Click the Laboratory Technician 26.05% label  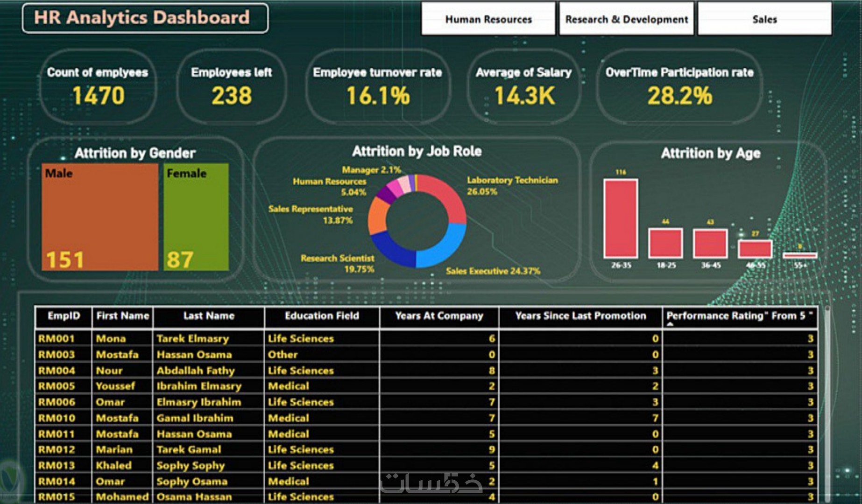coord(512,186)
